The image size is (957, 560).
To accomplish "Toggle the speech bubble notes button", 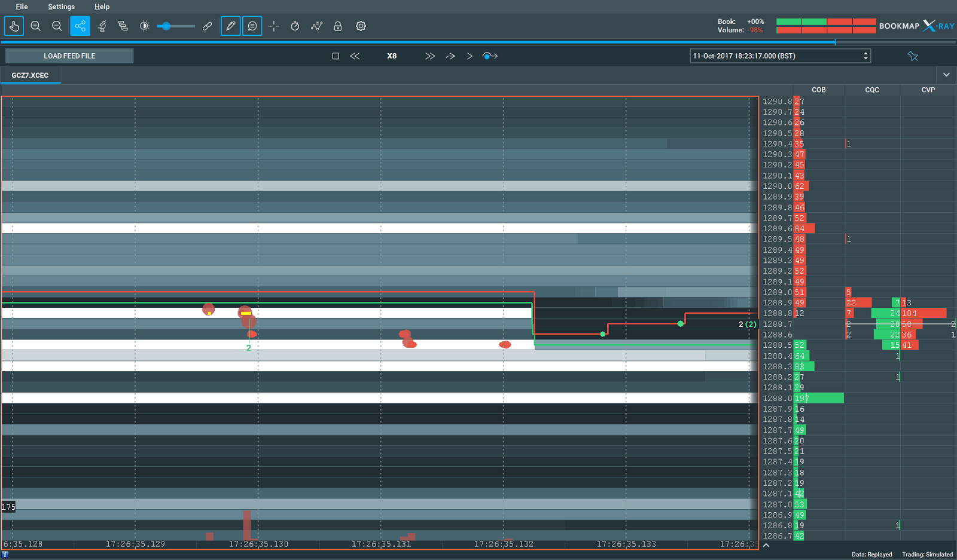I will pyautogui.click(x=252, y=26).
